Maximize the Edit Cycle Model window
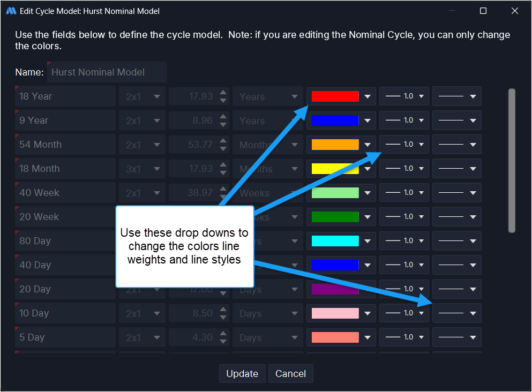Image resolution: width=532 pixels, height=392 pixels. click(483, 11)
